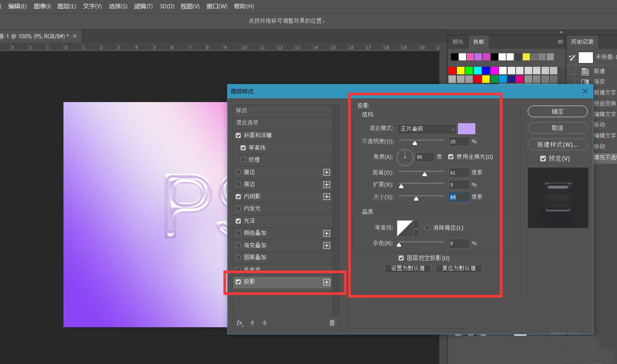Screen dimensions: 617x364
Task: Click the move effect down arrow
Action: click(265, 323)
